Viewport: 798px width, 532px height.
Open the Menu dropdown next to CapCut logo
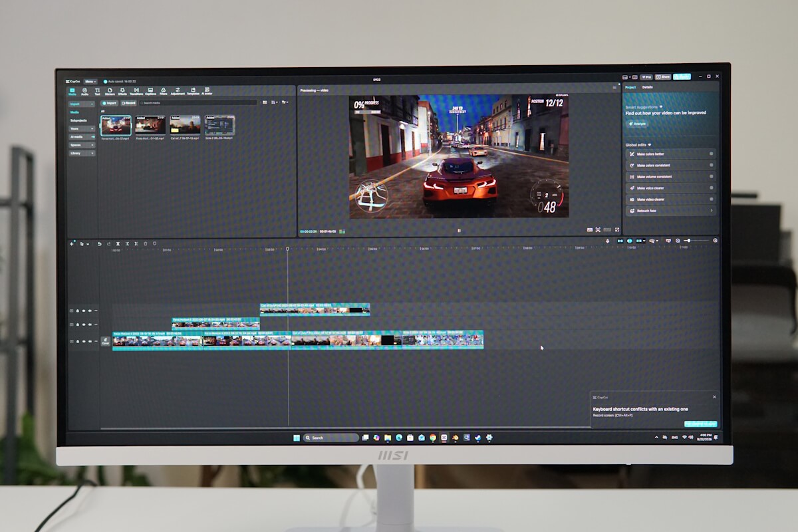90,81
